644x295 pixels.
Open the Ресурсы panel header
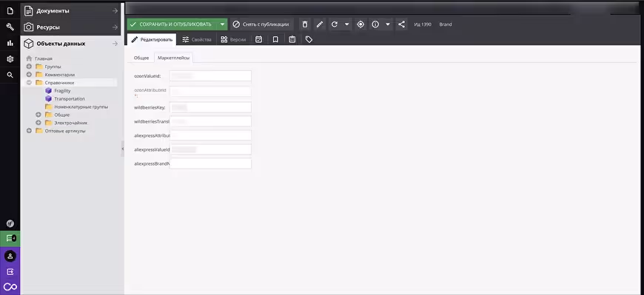click(x=70, y=27)
